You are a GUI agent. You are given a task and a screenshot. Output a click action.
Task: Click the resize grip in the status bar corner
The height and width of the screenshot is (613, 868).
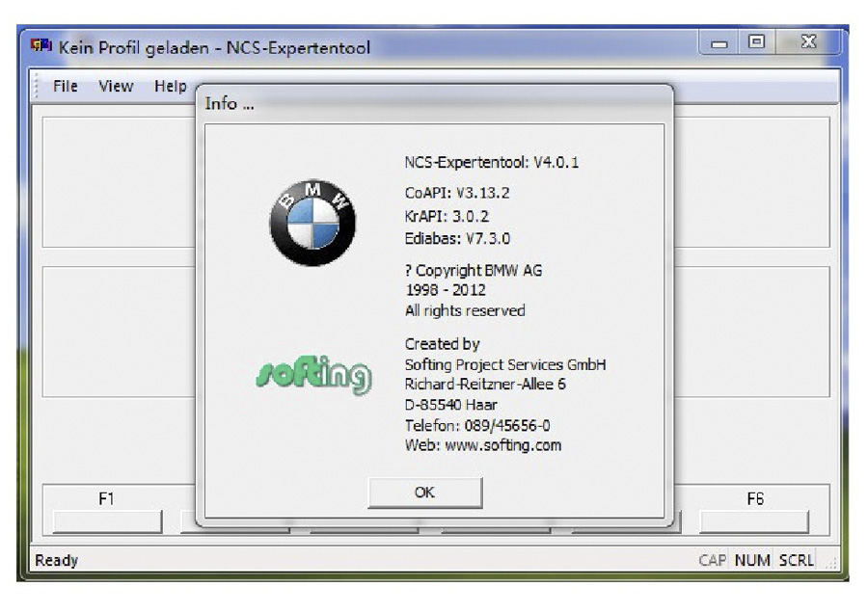pyautogui.click(x=827, y=563)
